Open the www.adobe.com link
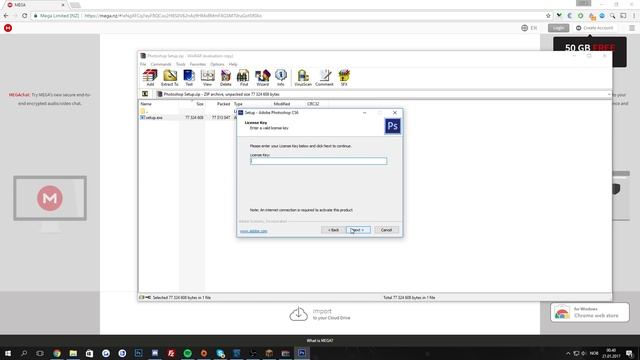Viewport: 640px width, 360px height. coord(253,231)
